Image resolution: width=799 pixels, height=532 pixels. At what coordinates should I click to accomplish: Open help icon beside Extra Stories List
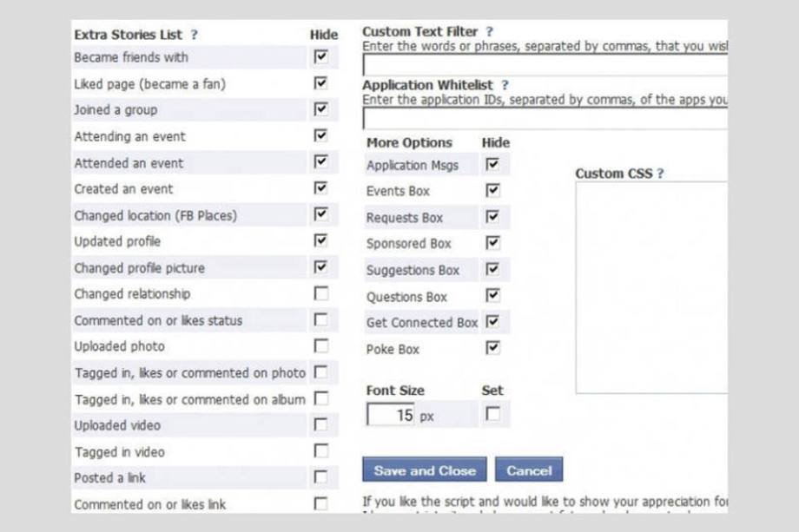click(x=195, y=35)
